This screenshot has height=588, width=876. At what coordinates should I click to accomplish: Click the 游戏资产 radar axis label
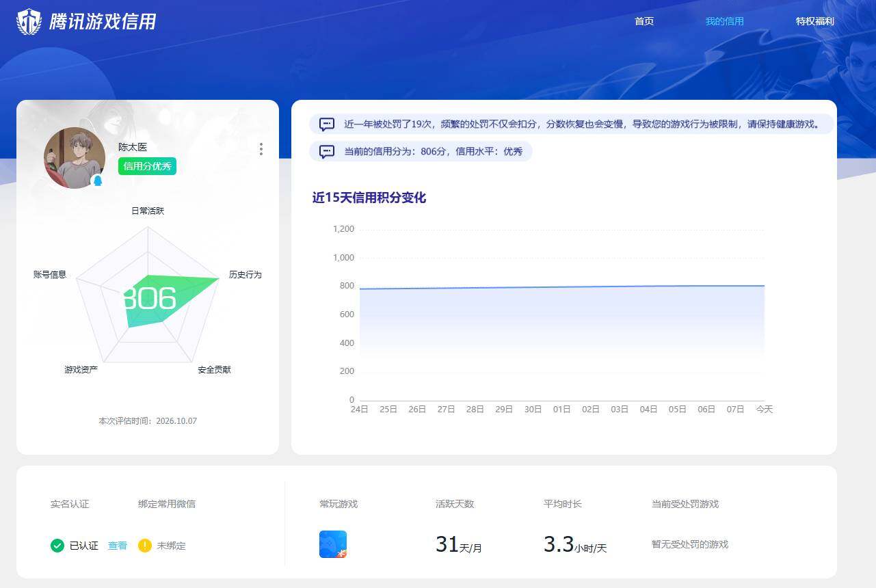(81, 369)
